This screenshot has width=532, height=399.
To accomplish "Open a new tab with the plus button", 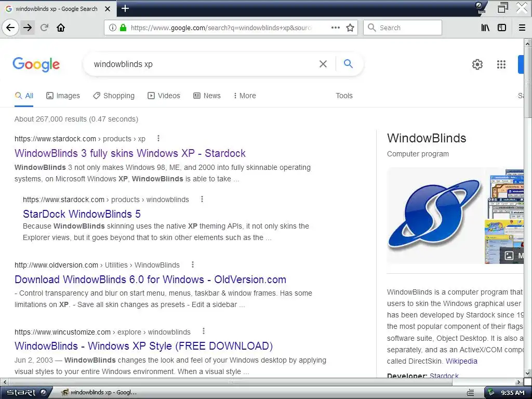I will tap(125, 8).
